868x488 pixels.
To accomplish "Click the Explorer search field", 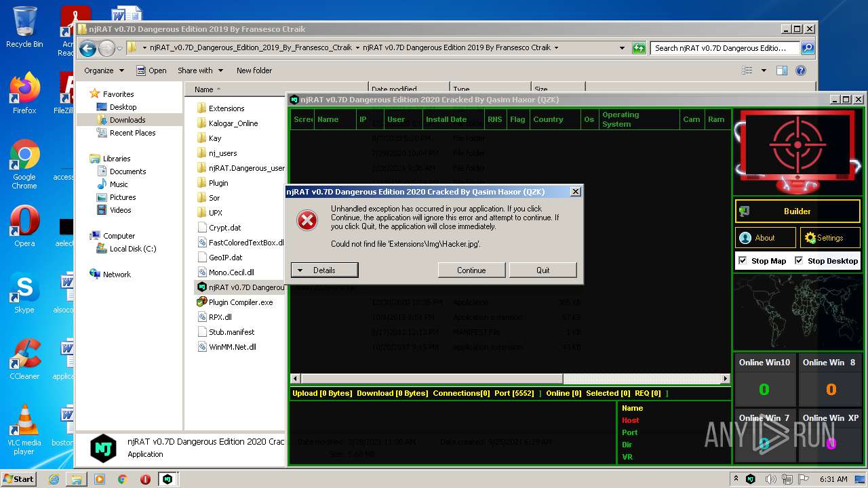I will (726, 48).
